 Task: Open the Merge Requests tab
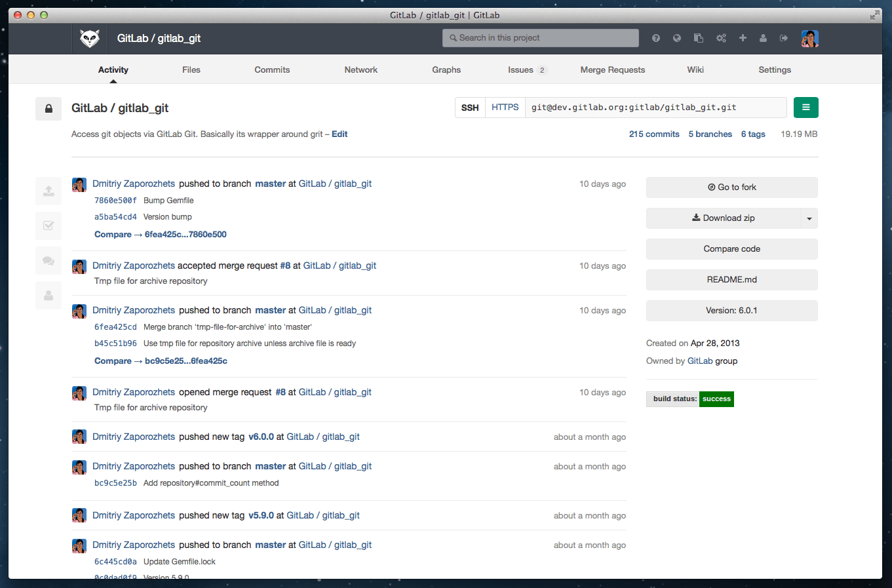tap(612, 69)
